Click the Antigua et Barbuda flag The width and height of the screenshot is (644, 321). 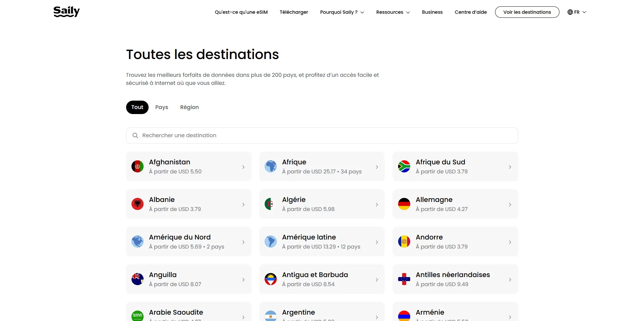tap(271, 279)
